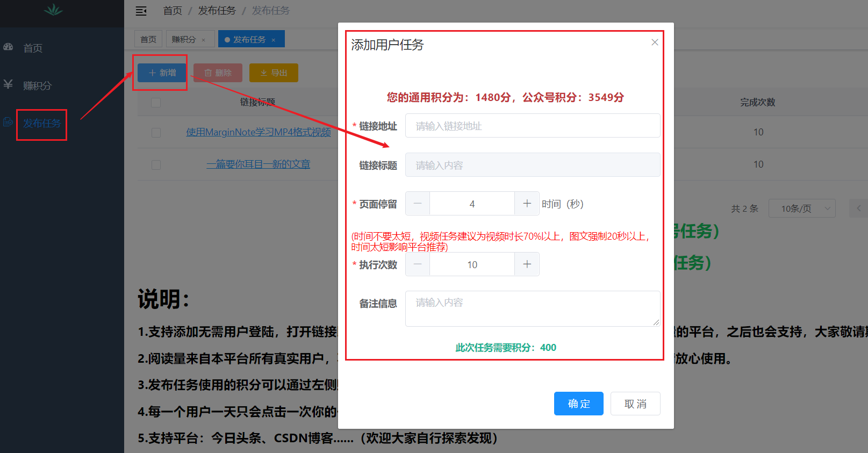Toggle the sidebar collapse hamburger icon
The image size is (868, 453).
[x=141, y=11]
